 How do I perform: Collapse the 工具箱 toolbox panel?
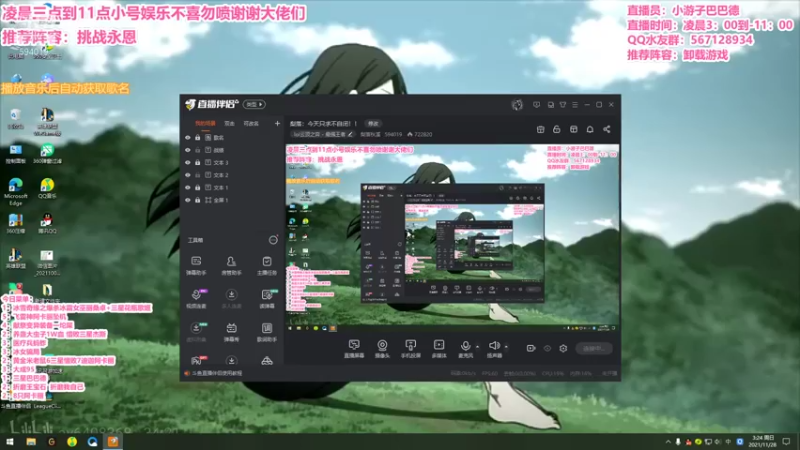click(x=273, y=240)
